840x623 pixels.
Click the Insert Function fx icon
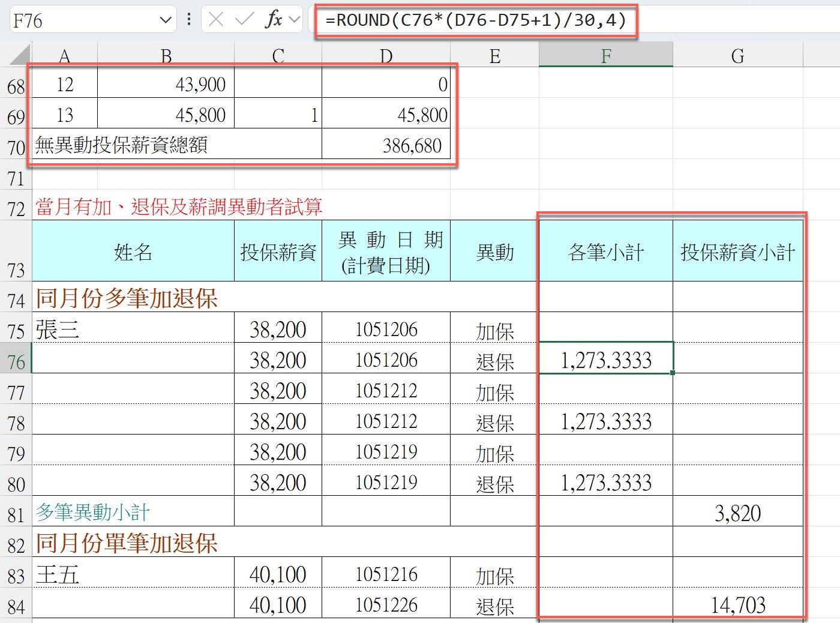pos(274,20)
